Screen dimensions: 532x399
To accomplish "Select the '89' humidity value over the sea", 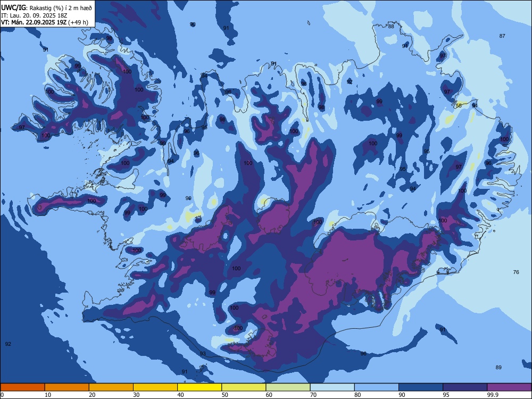I will pos(498,368).
